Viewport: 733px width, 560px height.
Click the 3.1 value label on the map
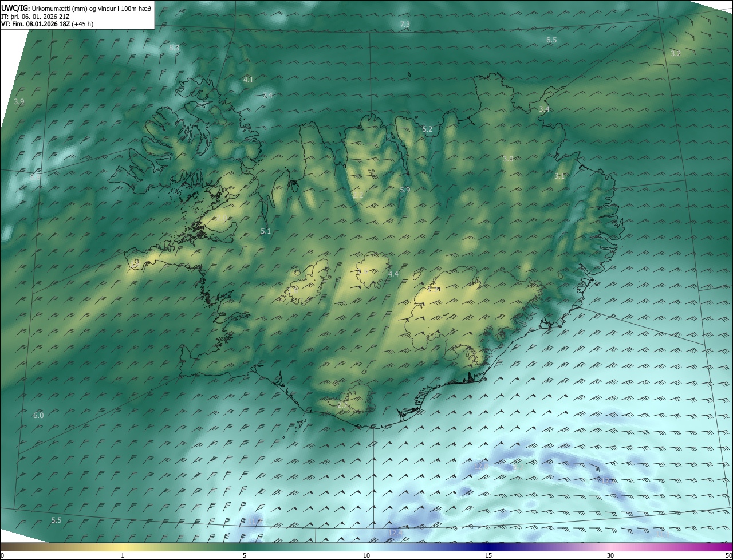point(559,176)
